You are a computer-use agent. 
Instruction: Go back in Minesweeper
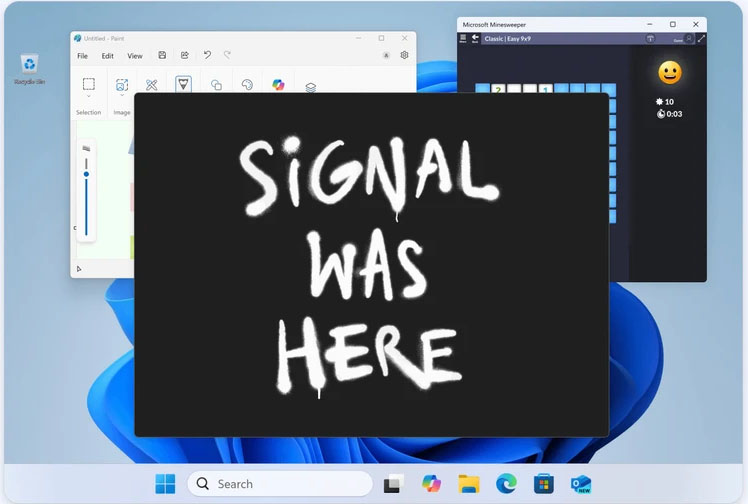475,39
